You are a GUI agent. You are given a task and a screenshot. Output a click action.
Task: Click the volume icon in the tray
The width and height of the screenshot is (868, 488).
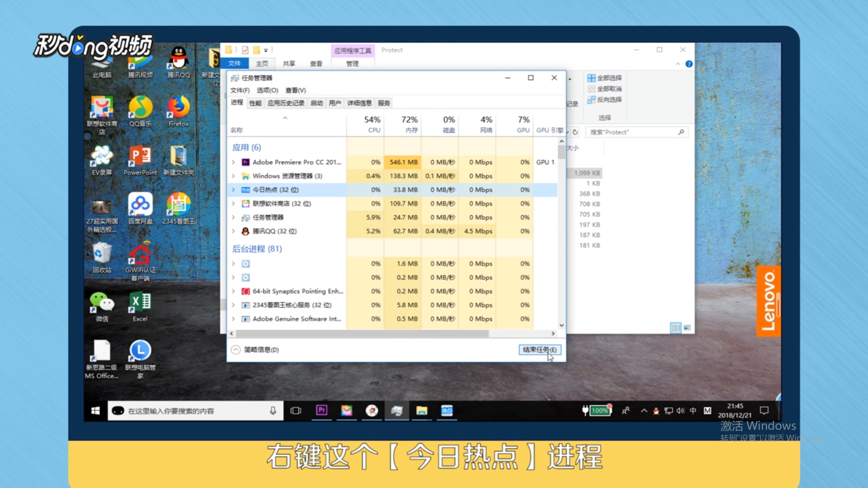[x=680, y=411]
